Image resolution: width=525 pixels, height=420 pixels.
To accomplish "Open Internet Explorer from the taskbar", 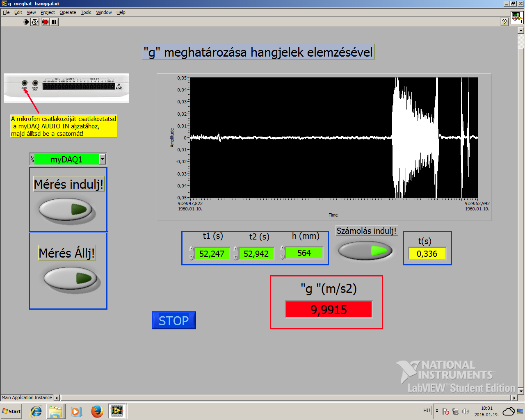I will 36,411.
